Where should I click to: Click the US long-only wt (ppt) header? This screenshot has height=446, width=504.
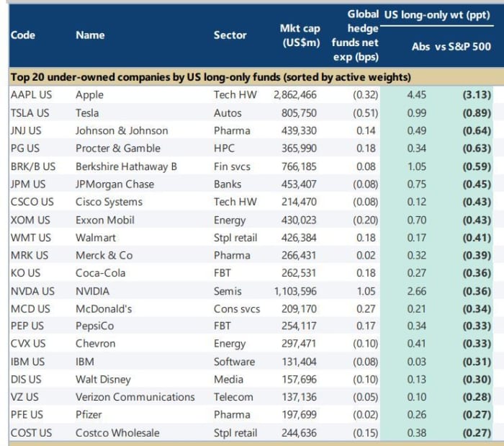[437, 15]
